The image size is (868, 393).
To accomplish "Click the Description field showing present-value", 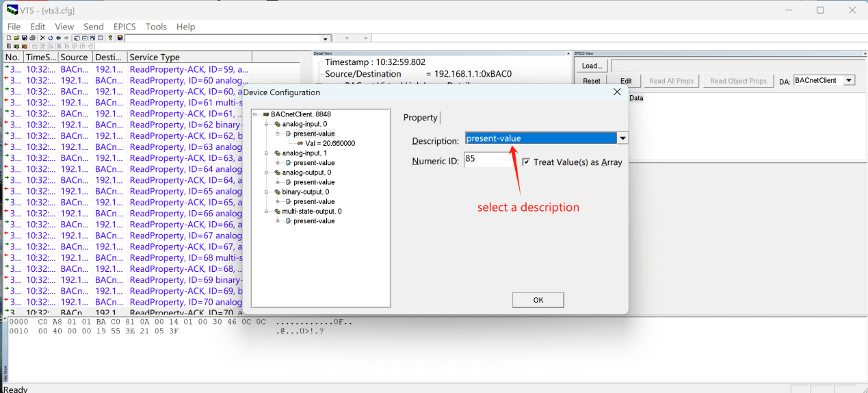I will [541, 138].
